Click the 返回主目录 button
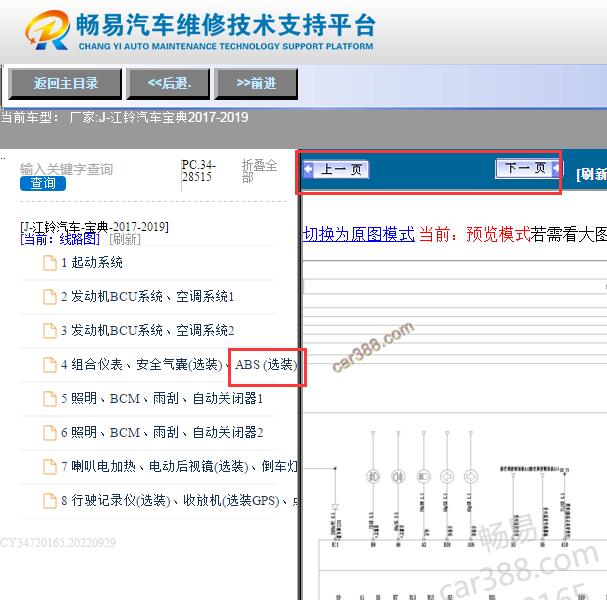This screenshot has width=607, height=600. click(65, 84)
